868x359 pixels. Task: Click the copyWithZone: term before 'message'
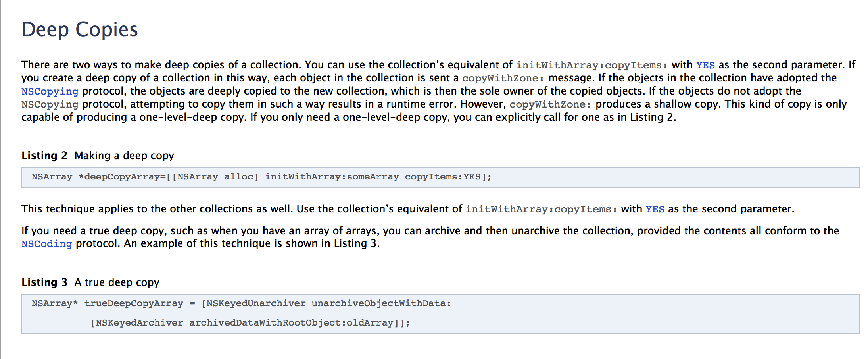pos(503,78)
